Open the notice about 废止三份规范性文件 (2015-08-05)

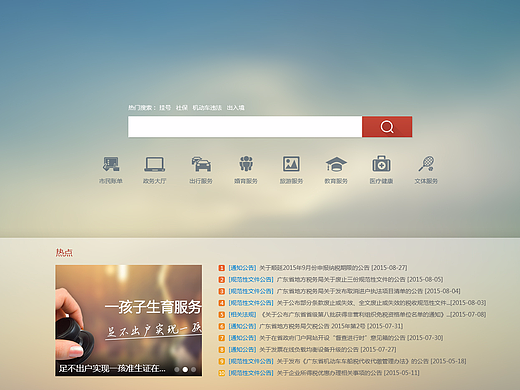coord(360,279)
